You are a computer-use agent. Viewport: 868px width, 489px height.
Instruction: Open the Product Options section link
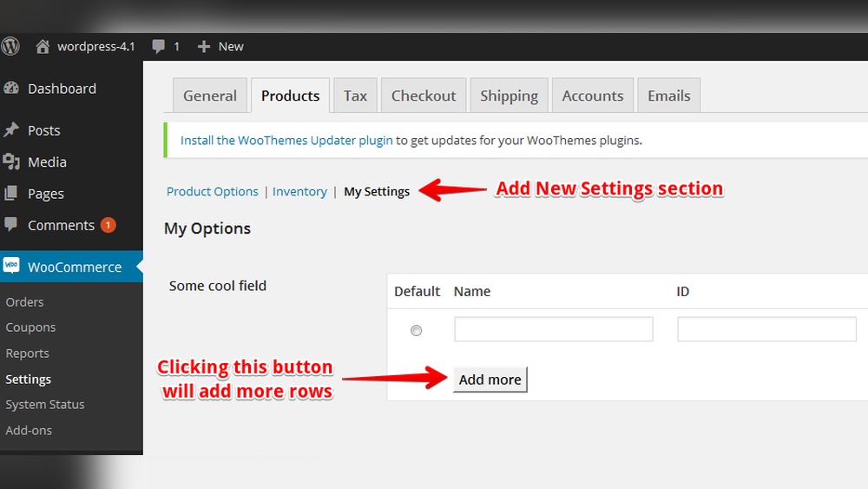(212, 192)
